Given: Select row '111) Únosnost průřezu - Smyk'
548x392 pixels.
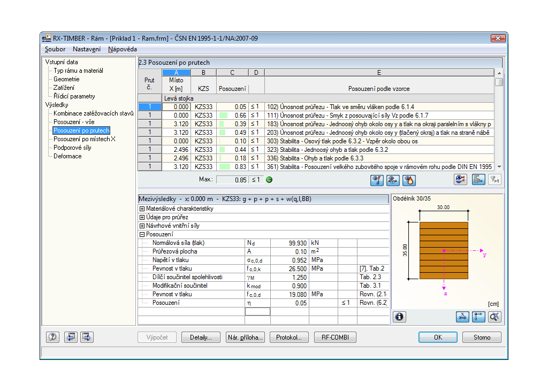Looking at the screenshot, I should tap(379, 116).
